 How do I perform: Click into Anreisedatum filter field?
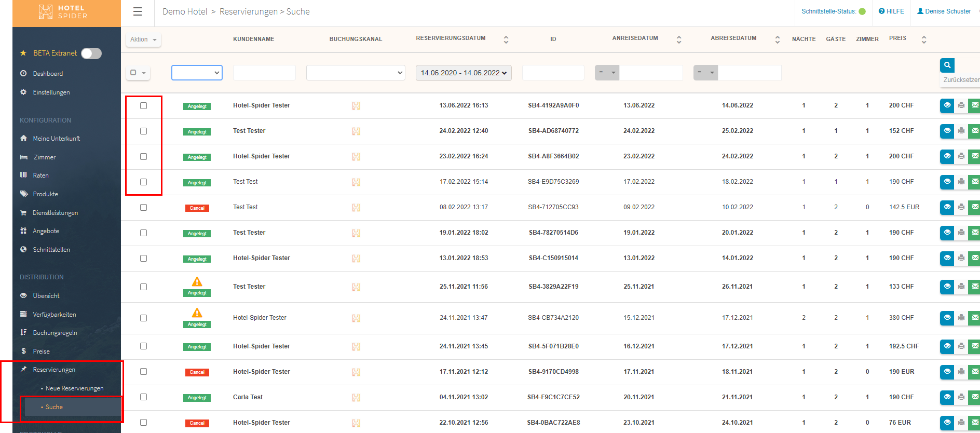tap(651, 73)
